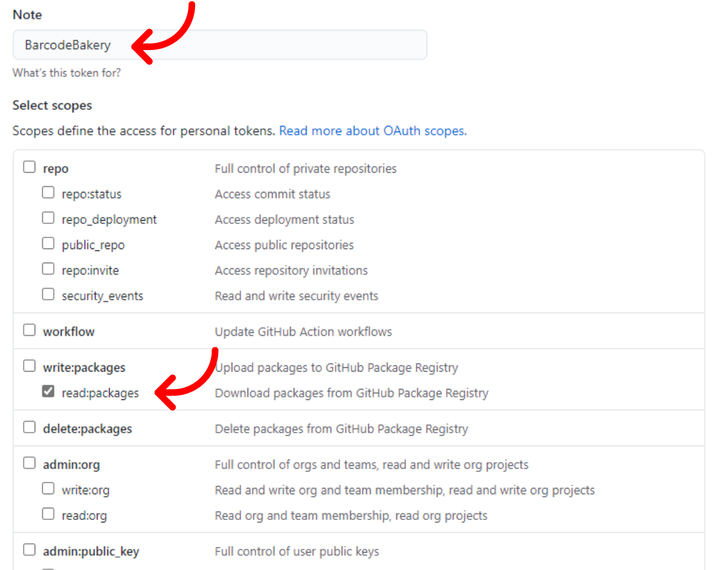The width and height of the screenshot is (728, 570).
Task: Tick the write:org checkbox
Action: coord(48,488)
